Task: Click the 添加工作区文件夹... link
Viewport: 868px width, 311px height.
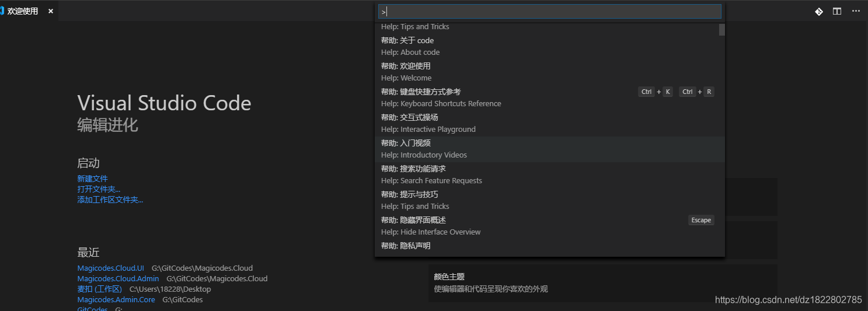Action: tap(110, 200)
